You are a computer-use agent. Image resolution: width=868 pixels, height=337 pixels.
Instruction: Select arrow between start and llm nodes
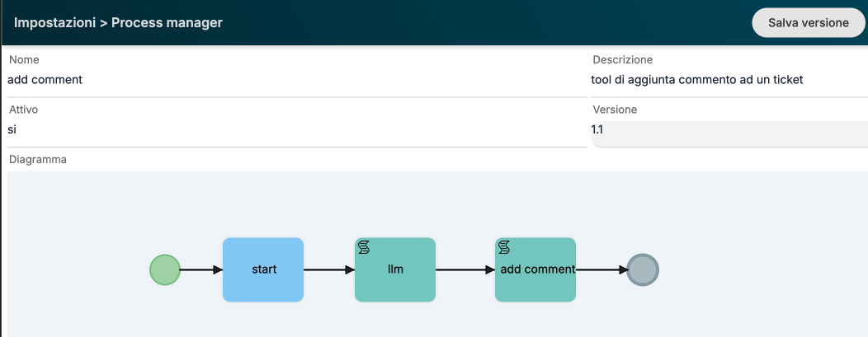click(329, 269)
